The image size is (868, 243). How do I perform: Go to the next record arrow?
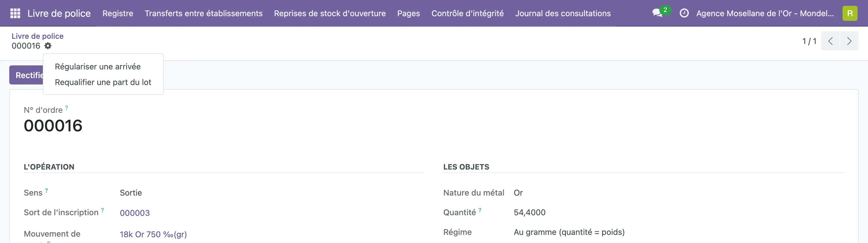849,41
